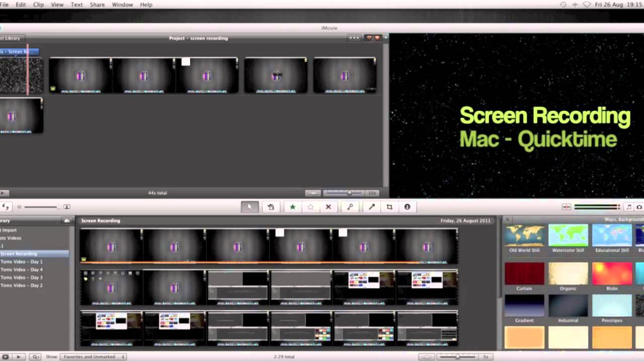644x362 pixels.
Task: Open the Text menu
Action: 77,5
